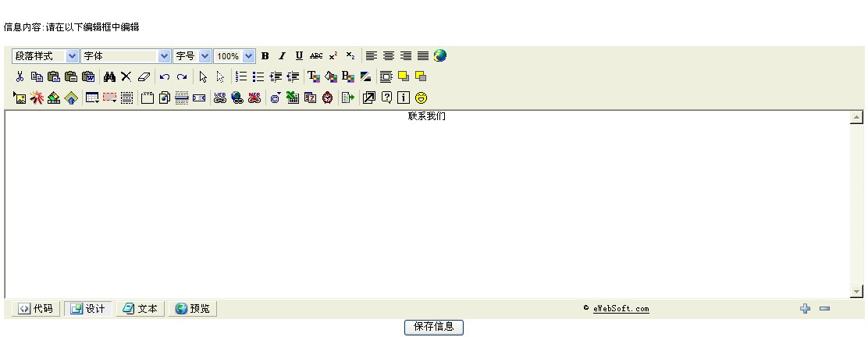The image size is (868, 337).
Task: Insert hyperlink WEB chain icon
Action: 220,98
